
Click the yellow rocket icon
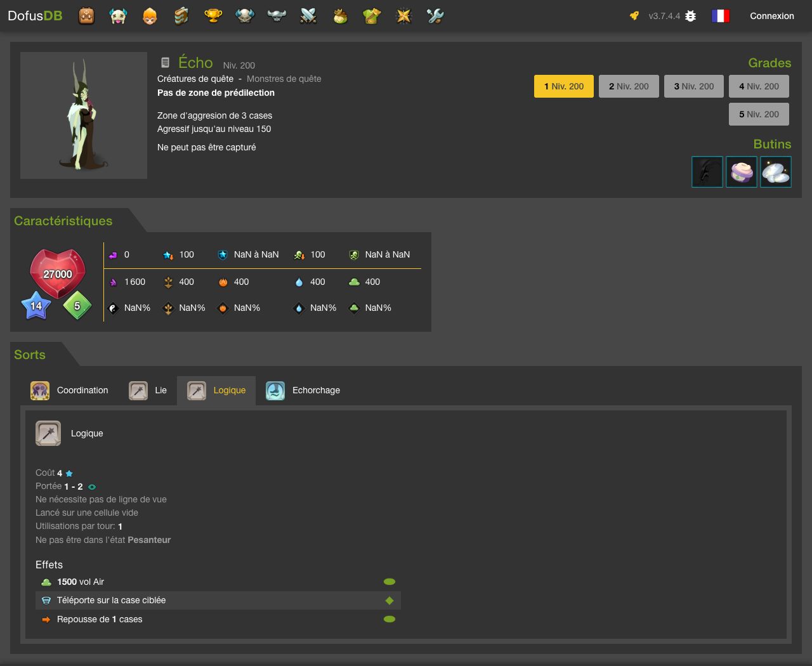(634, 16)
